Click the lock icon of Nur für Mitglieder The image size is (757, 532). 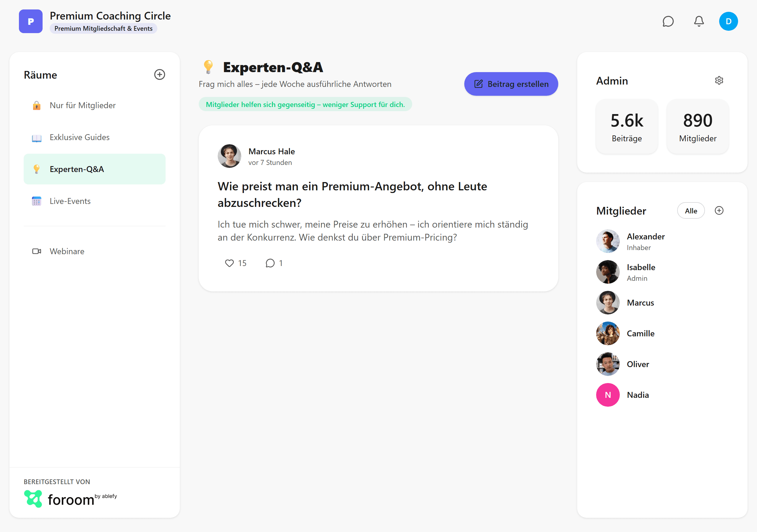click(37, 106)
